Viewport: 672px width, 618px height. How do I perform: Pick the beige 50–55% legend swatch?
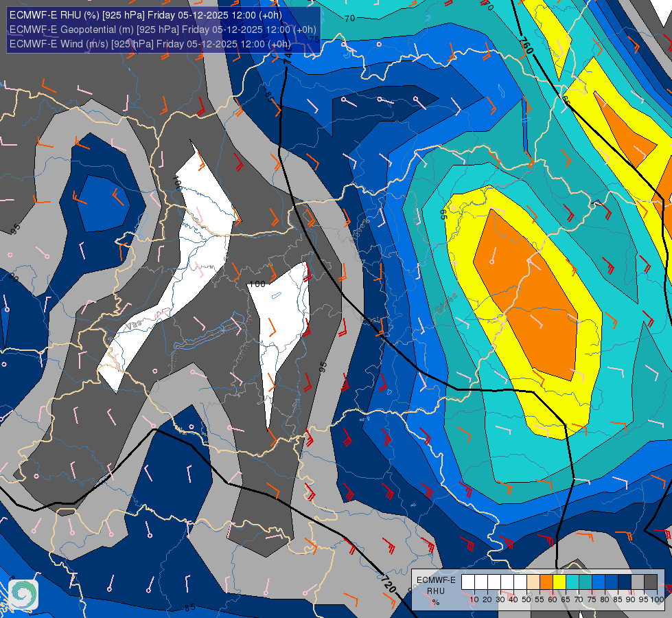coord(533,582)
